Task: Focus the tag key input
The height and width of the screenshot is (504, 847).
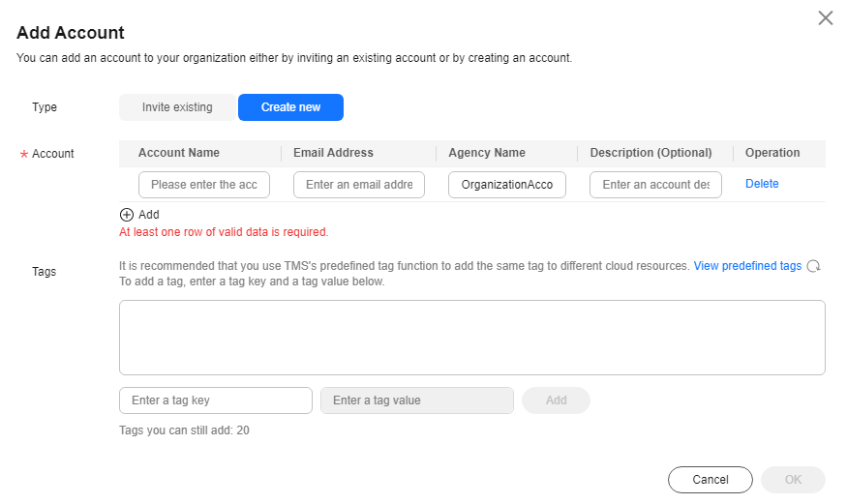Action: (x=216, y=400)
